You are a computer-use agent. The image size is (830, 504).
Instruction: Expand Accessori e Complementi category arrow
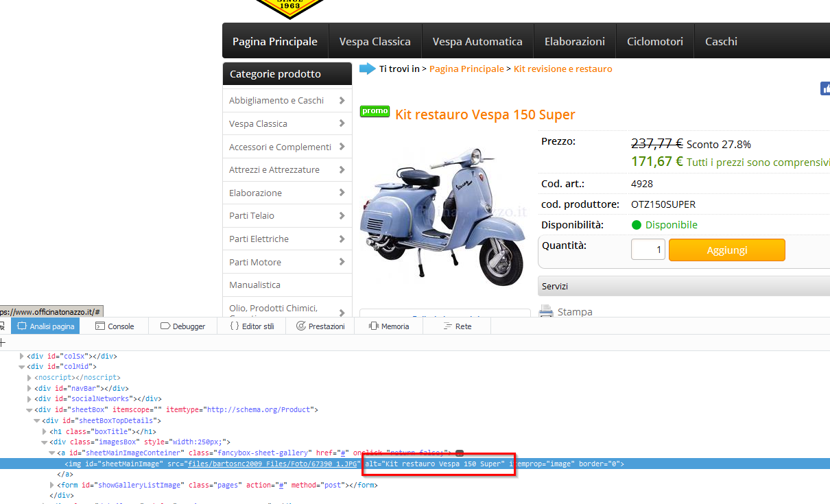342,147
